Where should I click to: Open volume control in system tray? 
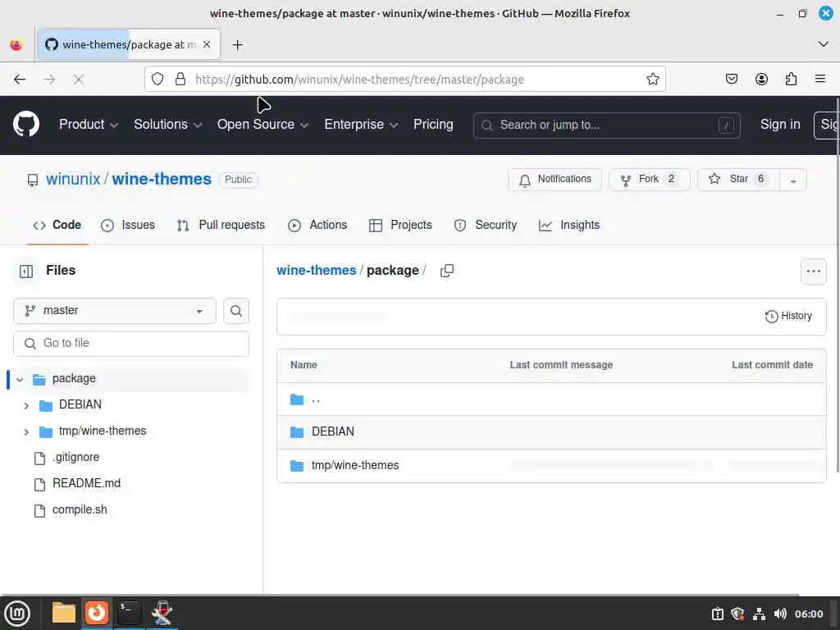(780, 614)
